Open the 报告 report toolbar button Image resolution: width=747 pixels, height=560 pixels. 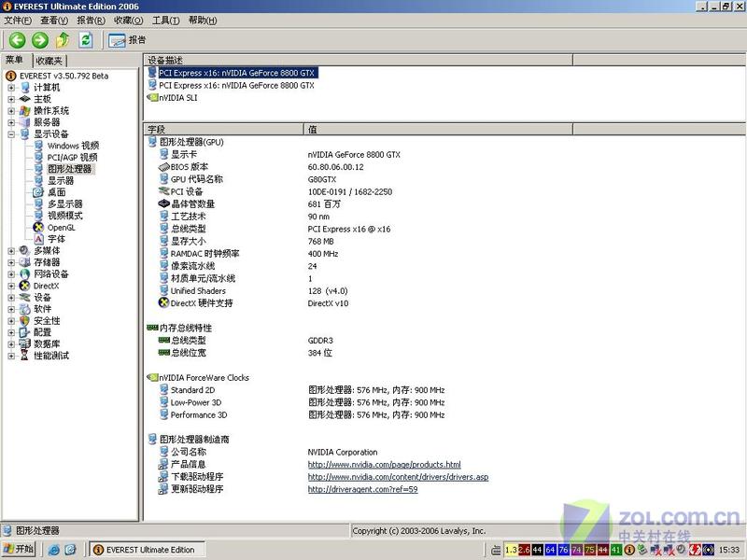click(127, 40)
